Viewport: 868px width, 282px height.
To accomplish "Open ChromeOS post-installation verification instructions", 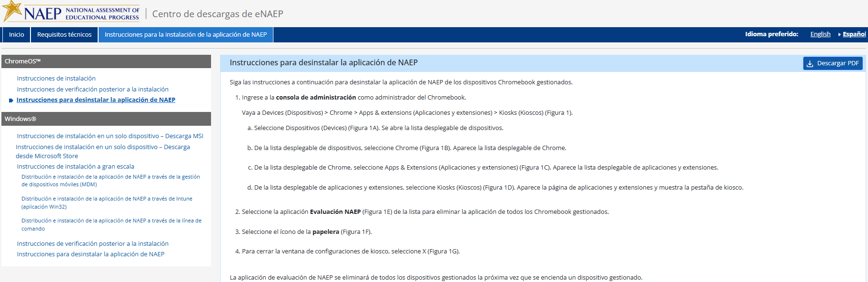I will coord(92,90).
